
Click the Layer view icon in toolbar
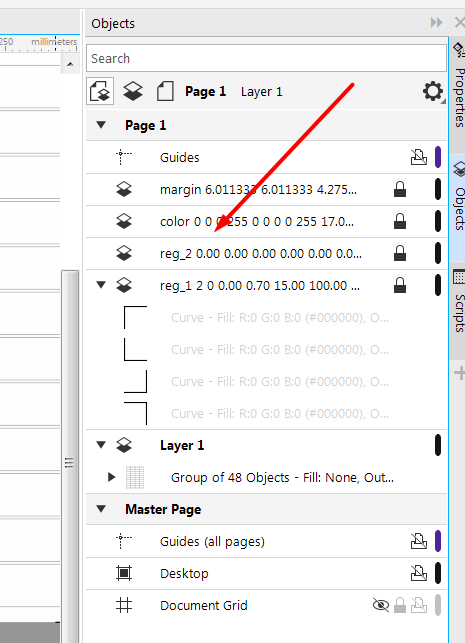133,91
